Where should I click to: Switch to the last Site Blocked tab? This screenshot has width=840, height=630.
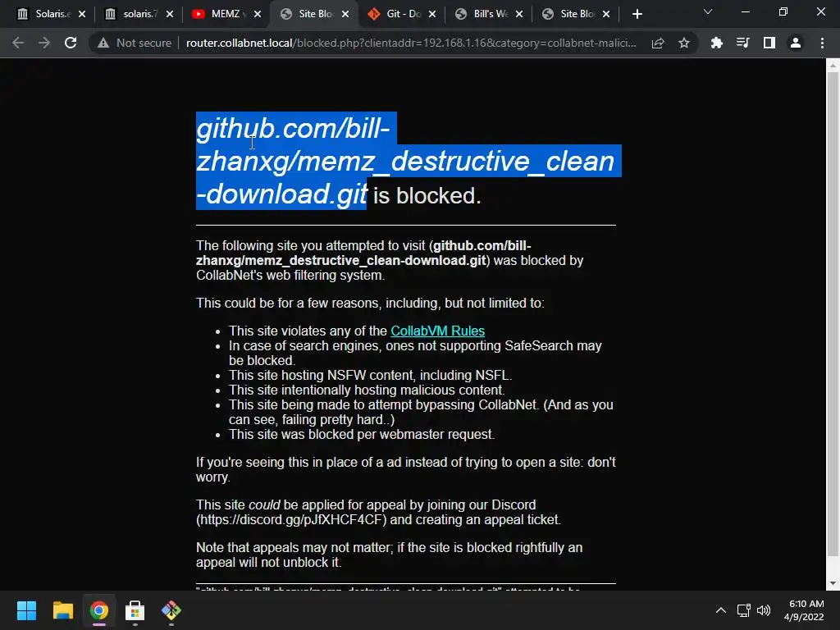pos(576,14)
